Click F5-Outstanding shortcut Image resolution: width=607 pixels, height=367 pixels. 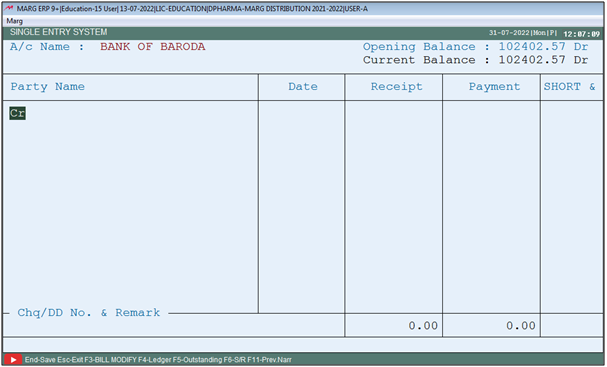(x=197, y=360)
